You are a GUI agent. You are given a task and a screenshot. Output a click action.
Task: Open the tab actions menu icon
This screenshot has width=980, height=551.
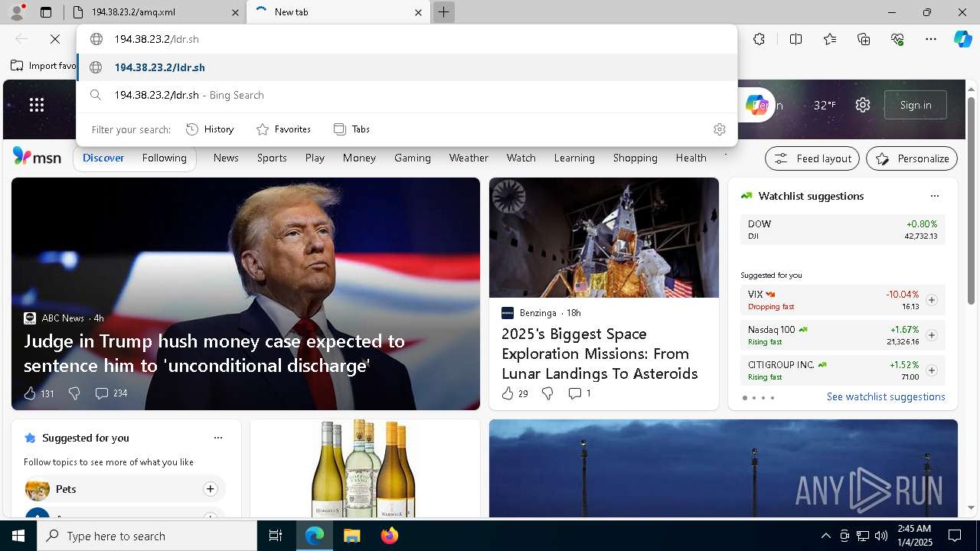[x=46, y=12]
